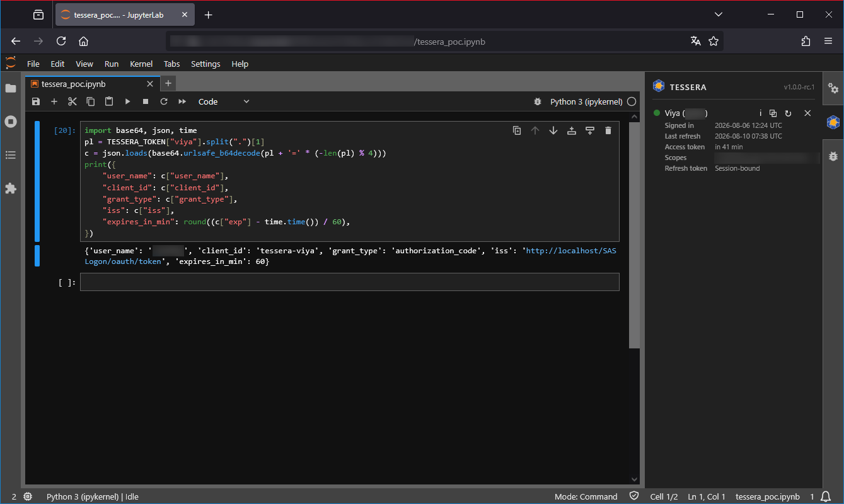Open the Kernel menu
This screenshot has height=504, width=844.
[141, 64]
